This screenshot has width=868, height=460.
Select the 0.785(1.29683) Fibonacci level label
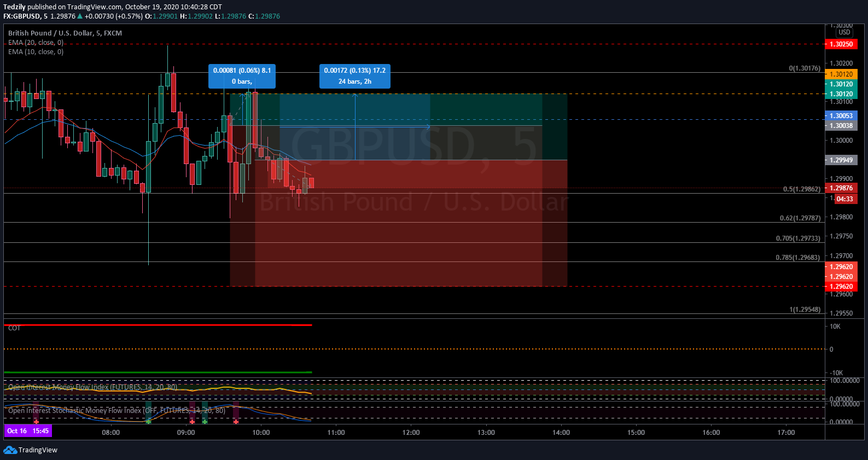(x=799, y=258)
